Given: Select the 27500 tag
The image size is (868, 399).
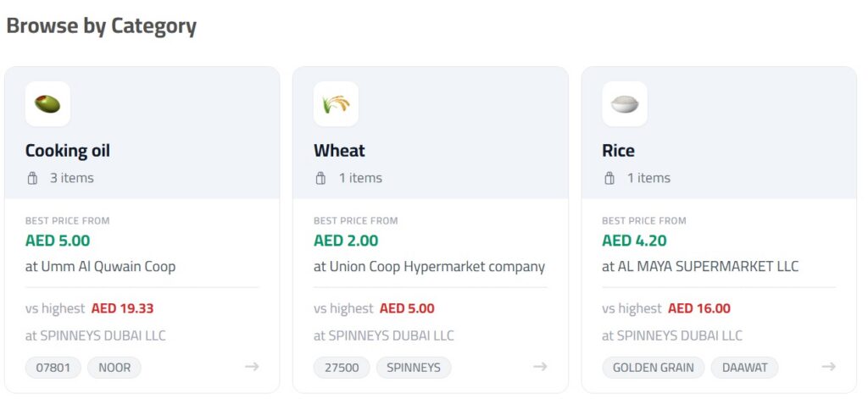Looking at the screenshot, I should [342, 368].
